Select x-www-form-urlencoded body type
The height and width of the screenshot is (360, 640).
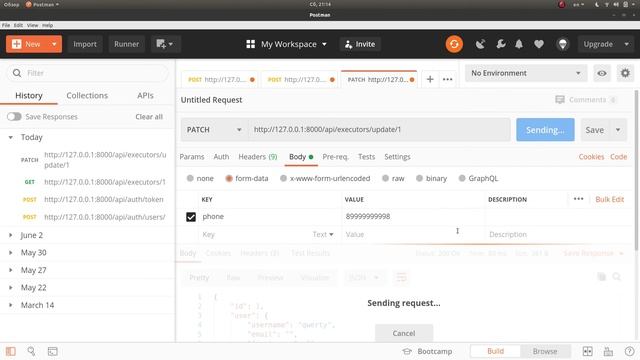(x=283, y=178)
